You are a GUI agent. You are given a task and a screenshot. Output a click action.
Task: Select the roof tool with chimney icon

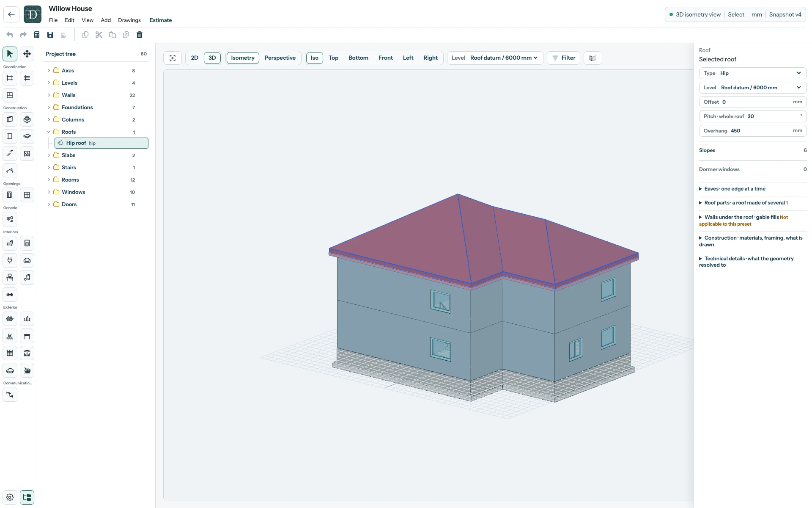click(x=10, y=171)
